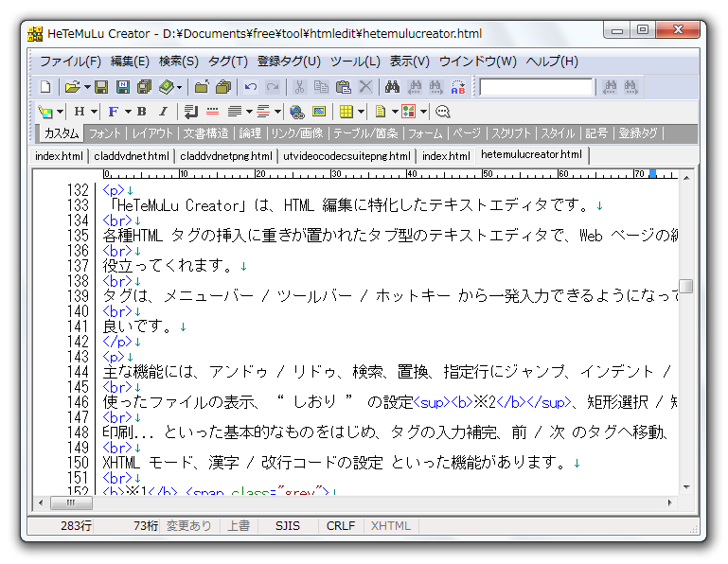Open the heading H dropdown arrow
Viewport: 728px width, 564px height.
[95, 112]
